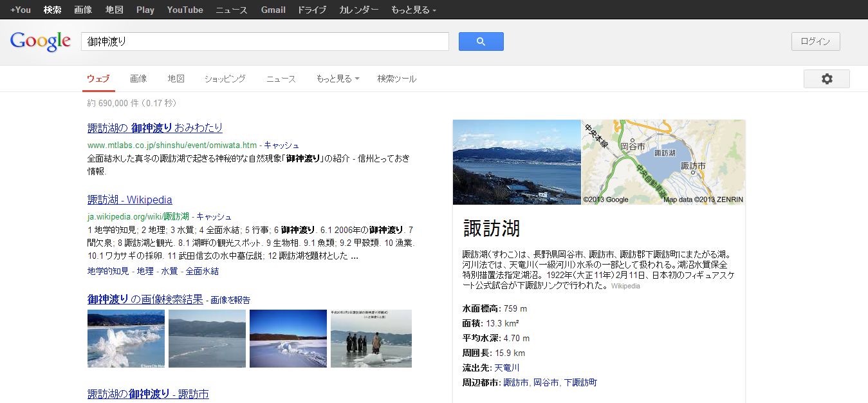Image resolution: width=868 pixels, height=403 pixels.
Task: Open the 諏訪湖 - Wikipedia result link
Action: pos(129,200)
